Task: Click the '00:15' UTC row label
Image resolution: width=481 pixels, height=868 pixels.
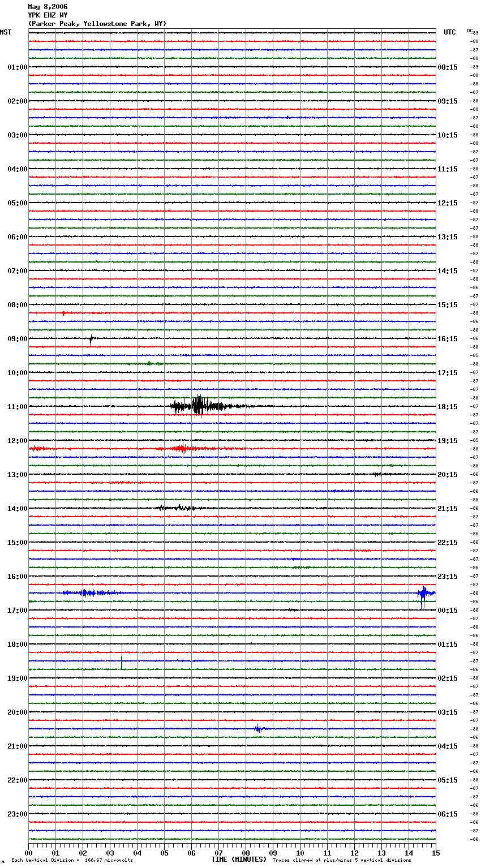Action: pyautogui.click(x=448, y=611)
